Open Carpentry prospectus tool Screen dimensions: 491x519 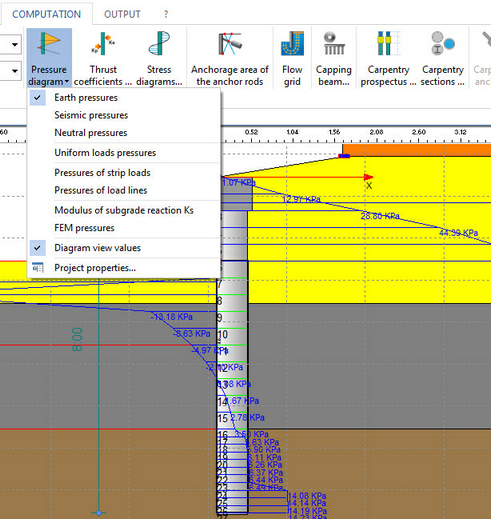[388, 58]
